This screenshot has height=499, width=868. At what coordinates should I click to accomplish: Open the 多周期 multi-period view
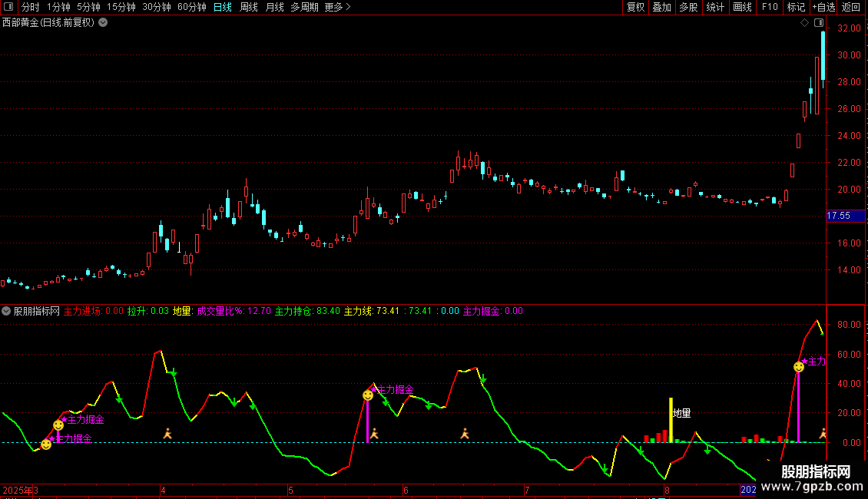point(304,7)
